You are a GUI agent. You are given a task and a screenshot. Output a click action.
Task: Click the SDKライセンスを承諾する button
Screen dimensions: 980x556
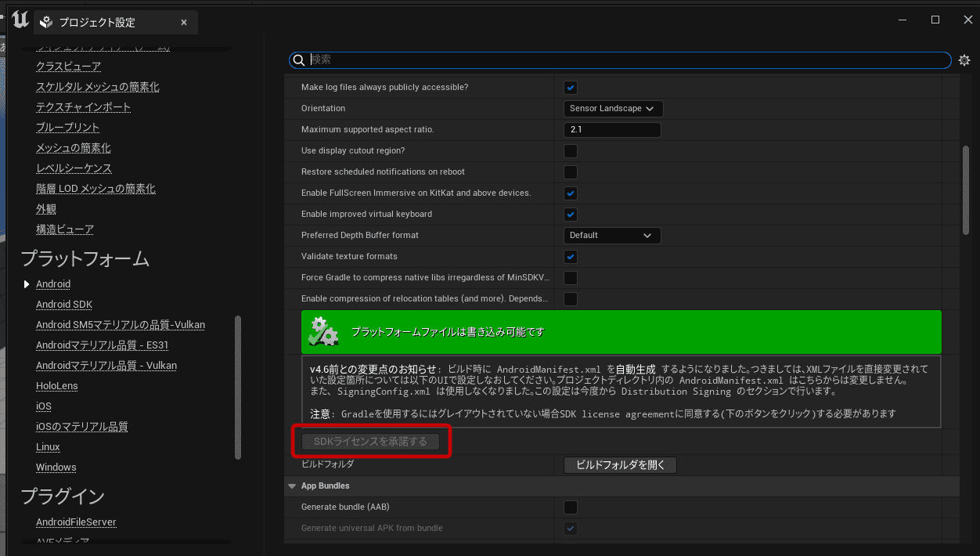pos(372,440)
